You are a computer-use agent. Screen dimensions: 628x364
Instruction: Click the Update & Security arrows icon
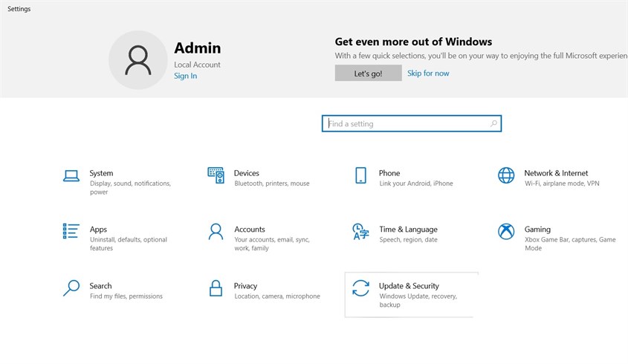coord(360,287)
